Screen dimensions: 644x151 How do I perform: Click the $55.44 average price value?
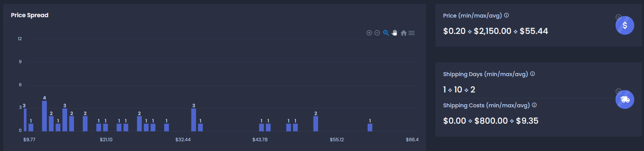point(534,31)
